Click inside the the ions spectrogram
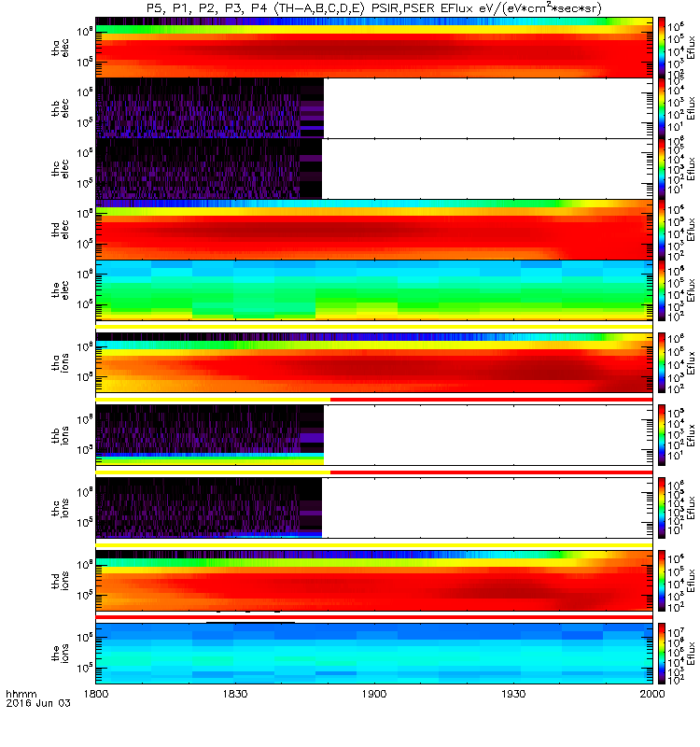Viewport: 700px width, 747px height. click(x=374, y=654)
